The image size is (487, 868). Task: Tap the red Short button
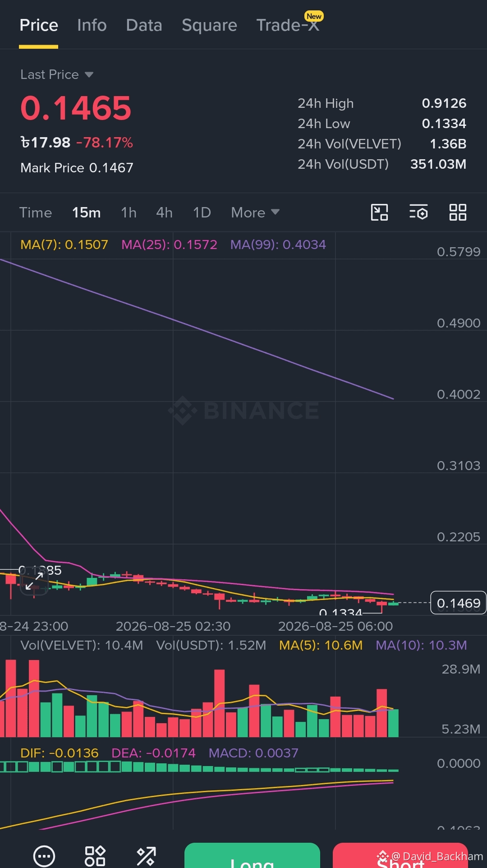(400, 855)
